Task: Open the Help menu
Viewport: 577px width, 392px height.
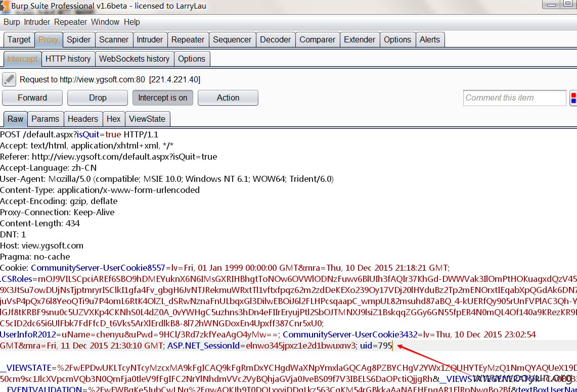Action: coord(132,22)
